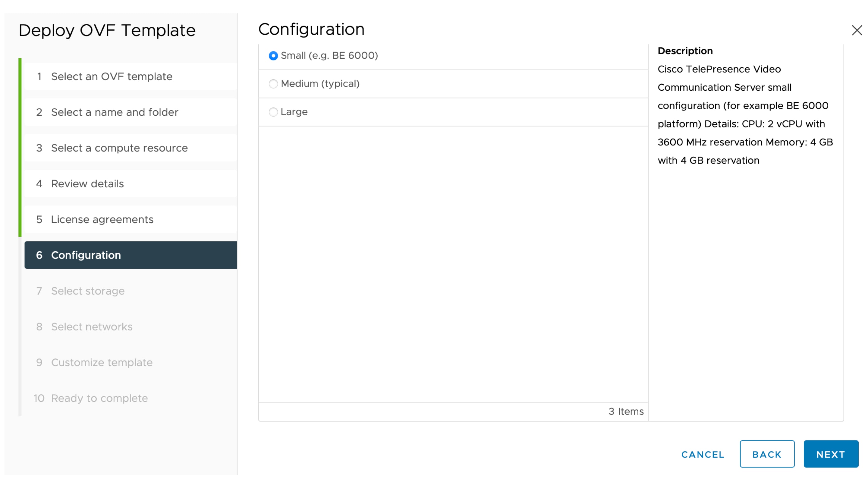Viewport: 868px width, 488px height.
Task: Go to step 1 Select an OVF template
Action: [111, 77]
